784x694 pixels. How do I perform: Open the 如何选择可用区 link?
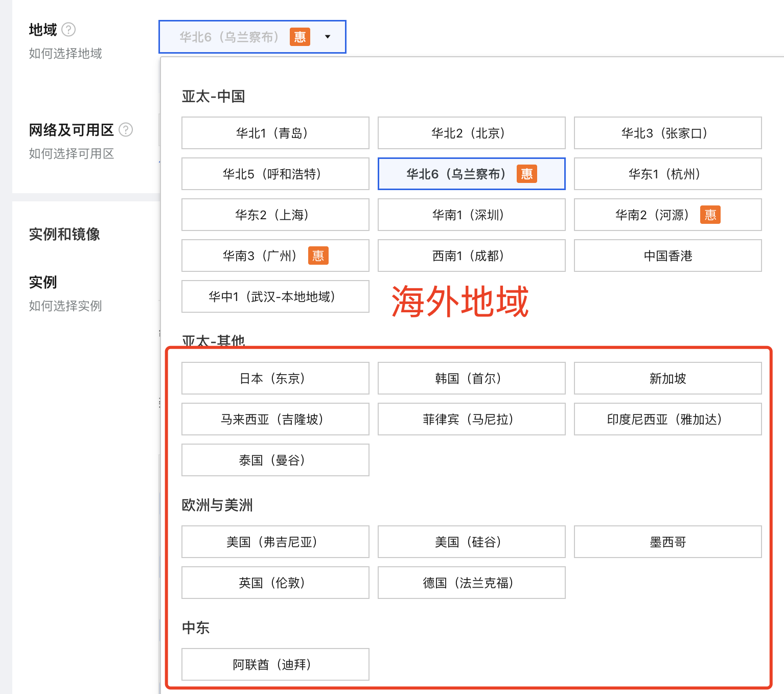click(x=72, y=153)
